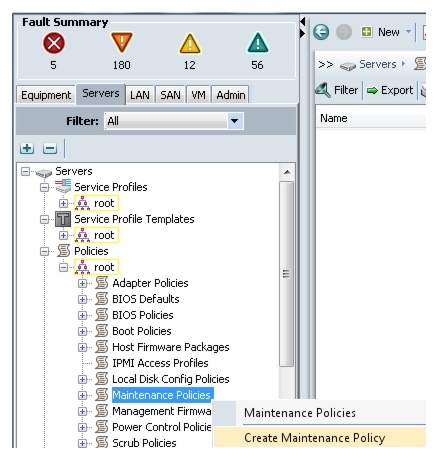Click the green Export arrow icon
Image resolution: width=439 pixels, height=461 pixels.
(372, 90)
